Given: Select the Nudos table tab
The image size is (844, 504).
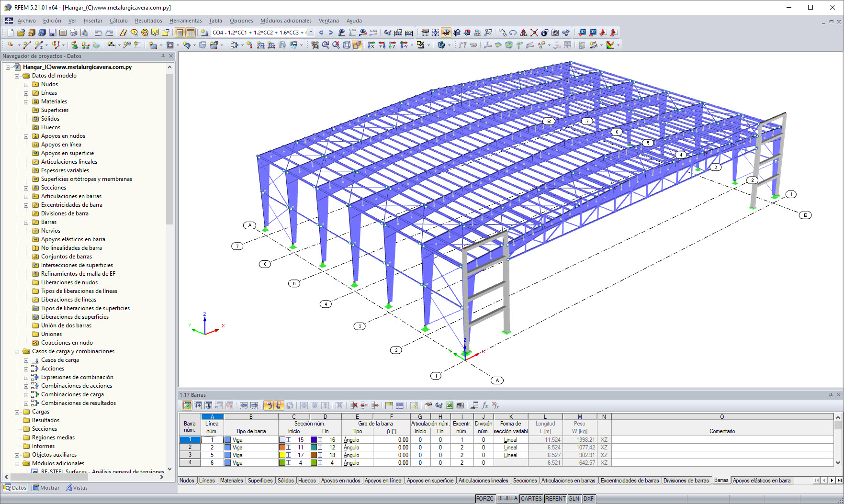Looking at the screenshot, I should pyautogui.click(x=187, y=481).
